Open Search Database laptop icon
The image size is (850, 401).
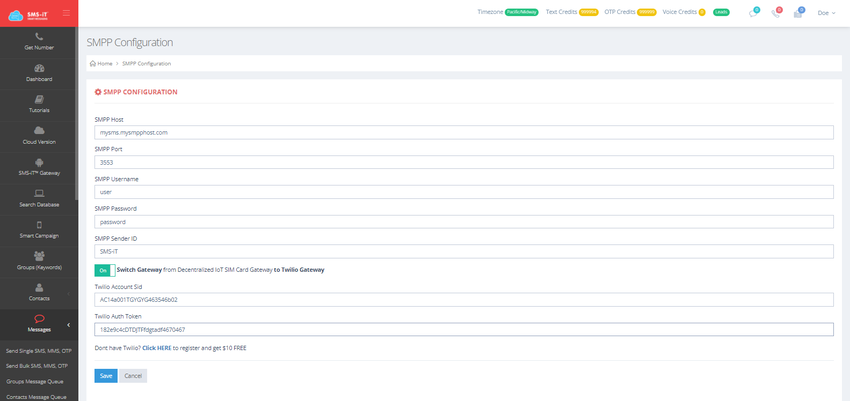tap(39, 193)
